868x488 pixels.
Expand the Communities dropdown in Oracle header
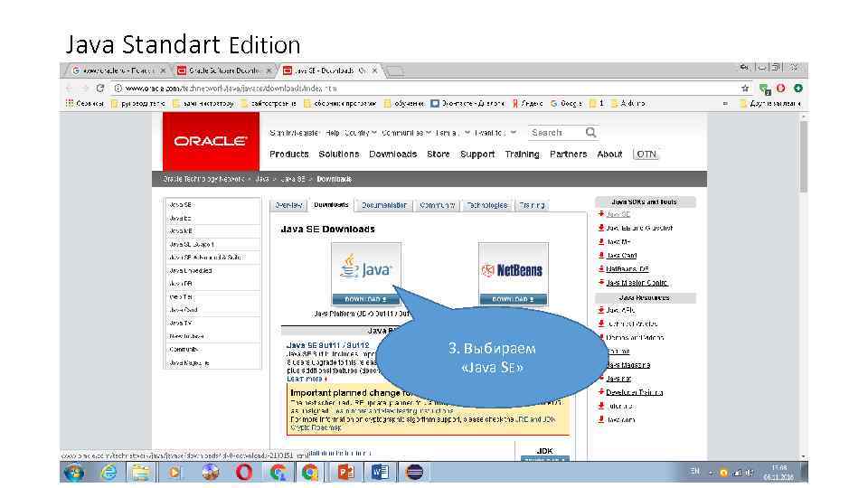click(x=406, y=133)
